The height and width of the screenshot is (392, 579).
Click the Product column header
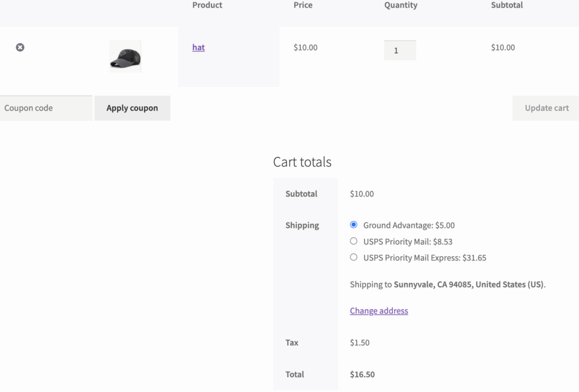coord(207,5)
